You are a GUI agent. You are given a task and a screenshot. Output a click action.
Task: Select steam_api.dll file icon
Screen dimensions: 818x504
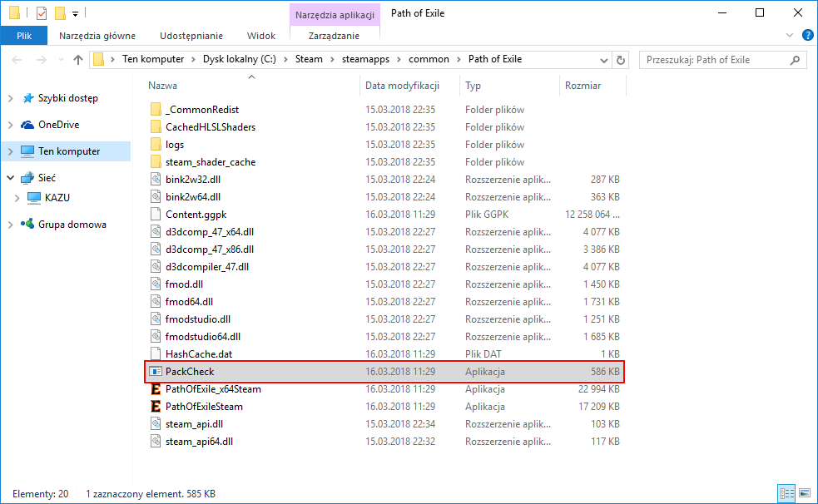[x=156, y=423]
